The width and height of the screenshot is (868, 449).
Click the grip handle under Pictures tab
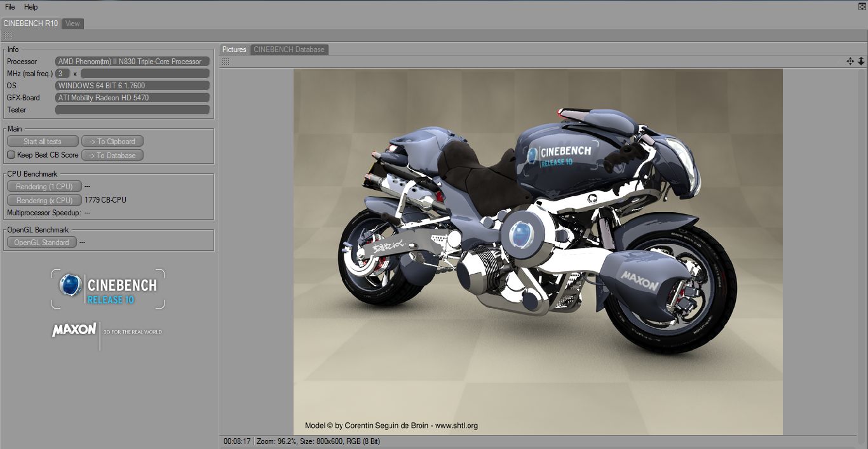pos(226,62)
